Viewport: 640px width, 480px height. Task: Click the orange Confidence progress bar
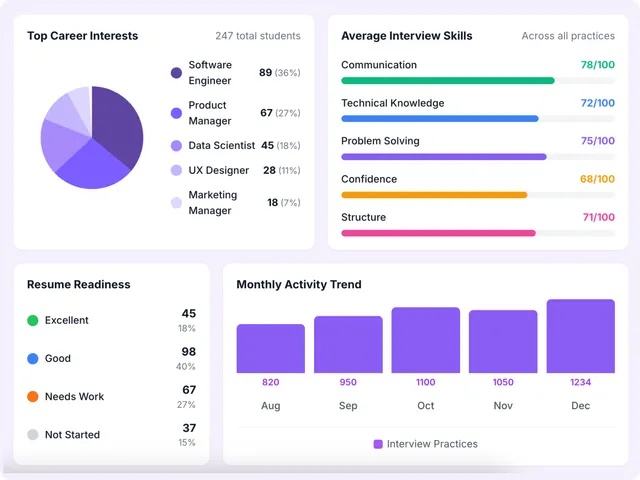pos(434,195)
